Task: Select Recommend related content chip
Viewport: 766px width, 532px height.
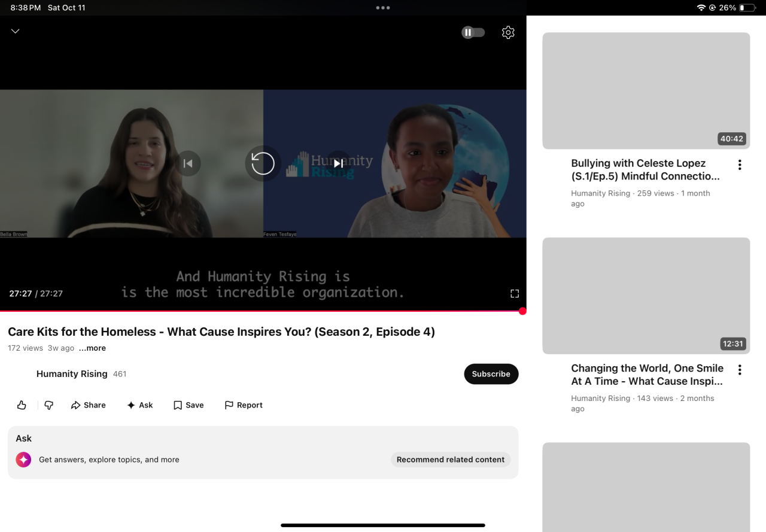Action: [451, 460]
